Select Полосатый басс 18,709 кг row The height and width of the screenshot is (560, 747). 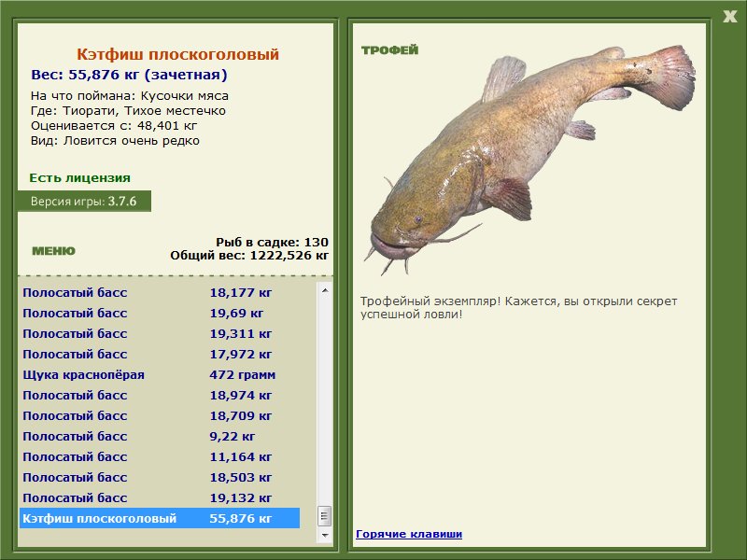(160, 415)
